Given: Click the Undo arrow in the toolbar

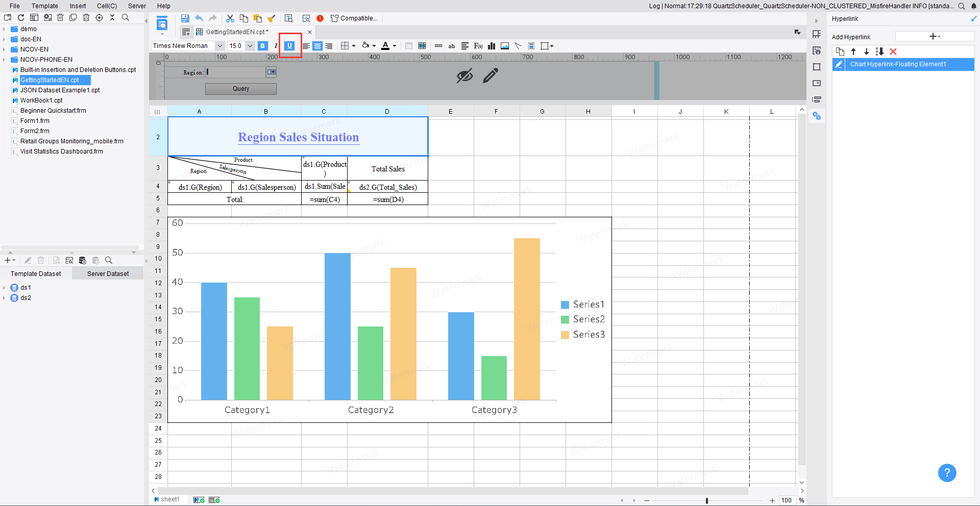Looking at the screenshot, I should (199, 18).
